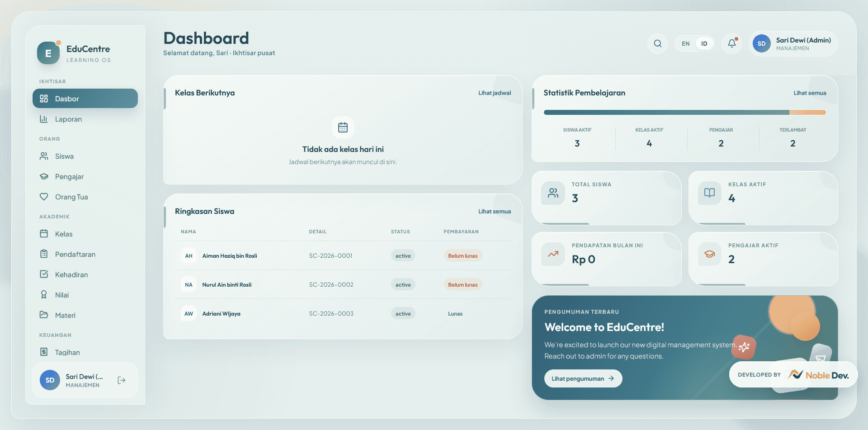This screenshot has height=430, width=868.
Task: Click the Kelas calendar icon
Action: pos(44,234)
